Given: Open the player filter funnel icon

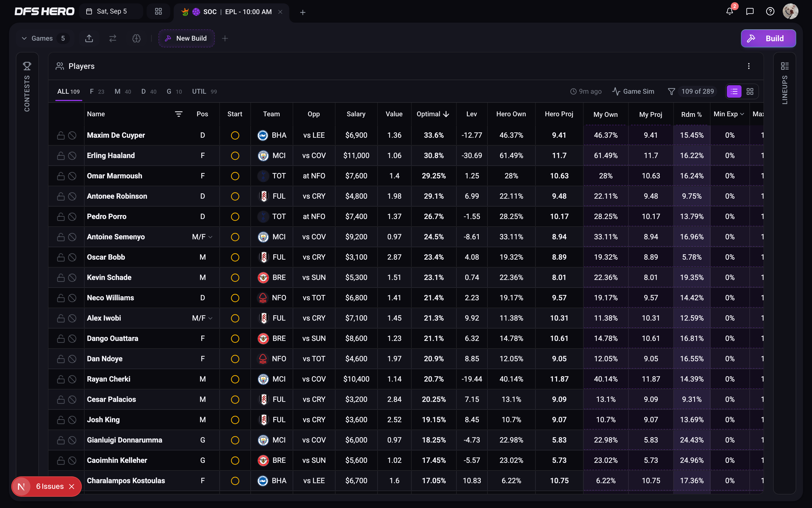Looking at the screenshot, I should click(x=671, y=91).
